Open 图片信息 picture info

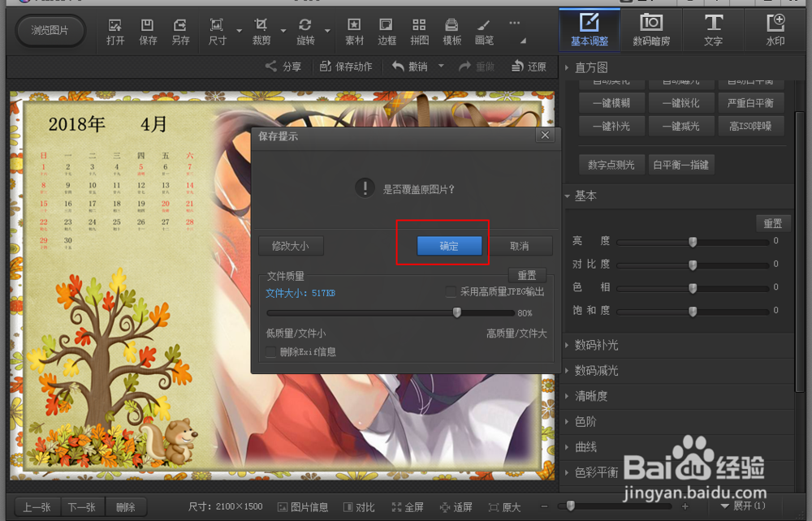tap(303, 507)
